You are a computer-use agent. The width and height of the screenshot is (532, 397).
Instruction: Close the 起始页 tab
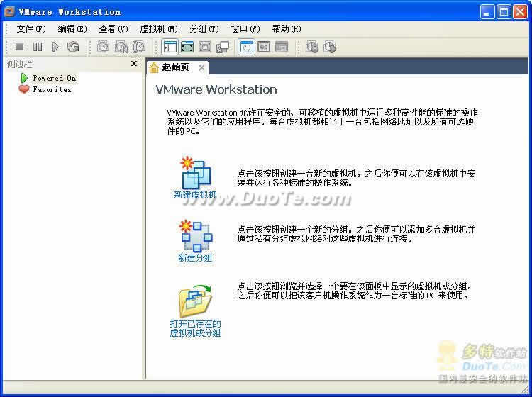[x=201, y=68]
